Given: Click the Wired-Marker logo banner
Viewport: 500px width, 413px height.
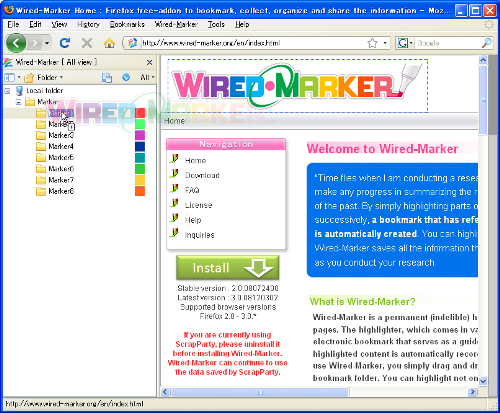Looking at the screenshot, I should (297, 86).
